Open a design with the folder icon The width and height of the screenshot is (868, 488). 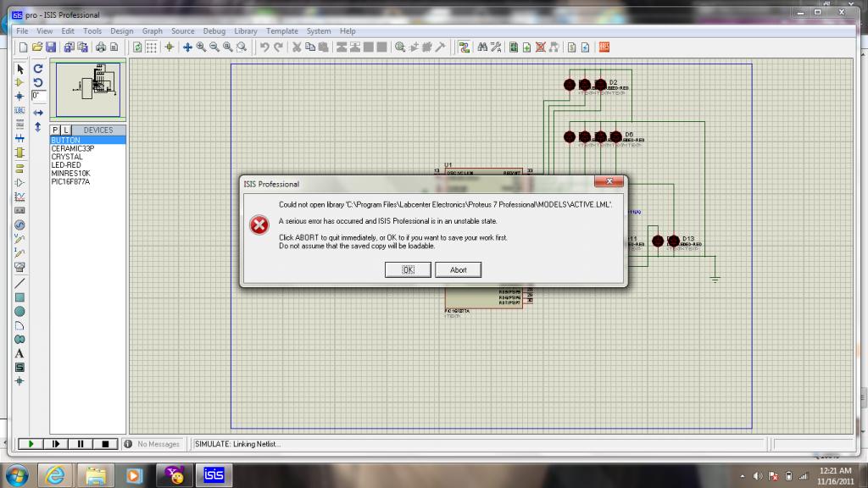37,47
